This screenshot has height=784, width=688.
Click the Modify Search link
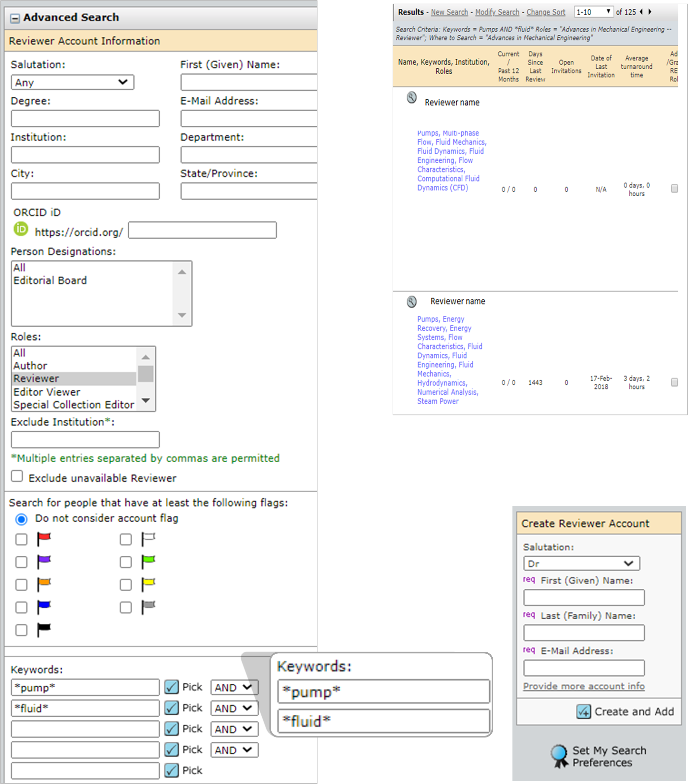497,12
